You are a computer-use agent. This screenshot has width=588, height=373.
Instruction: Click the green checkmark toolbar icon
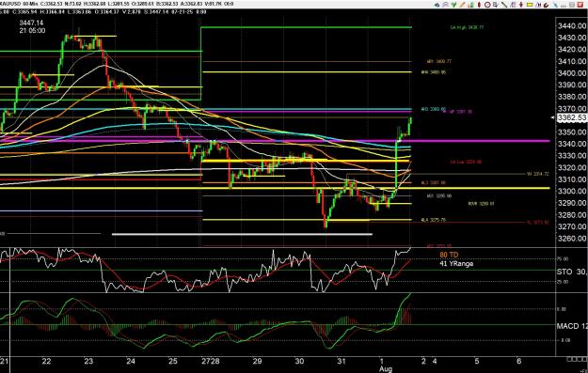(x=453, y=5)
